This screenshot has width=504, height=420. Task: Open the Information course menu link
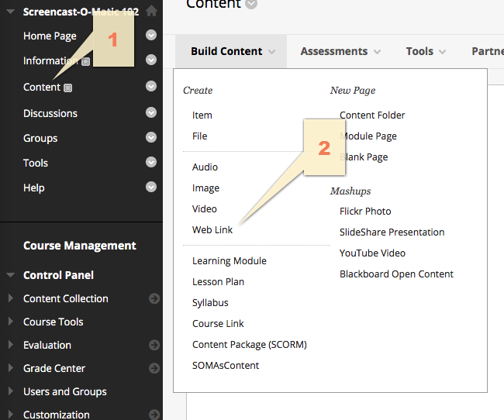point(50,60)
